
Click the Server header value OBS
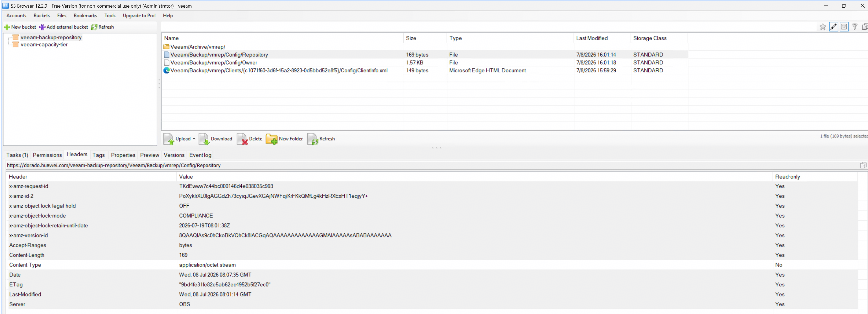pyautogui.click(x=184, y=304)
